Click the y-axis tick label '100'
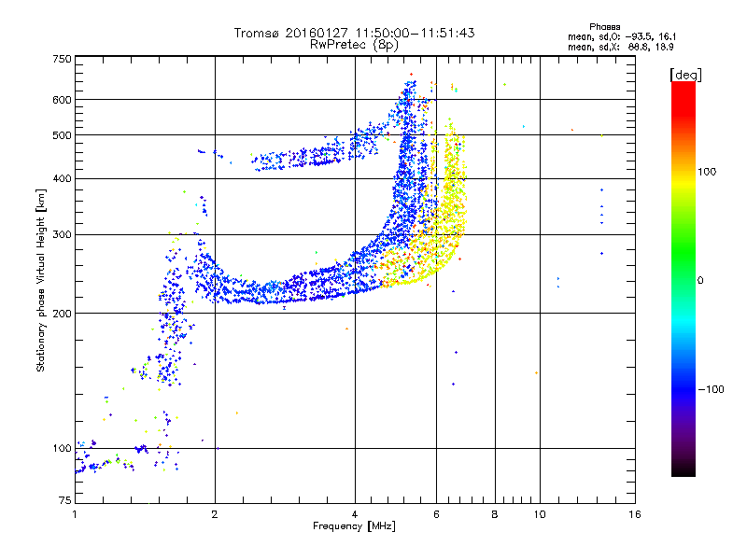This screenshot has height=560, width=747. 62,449
